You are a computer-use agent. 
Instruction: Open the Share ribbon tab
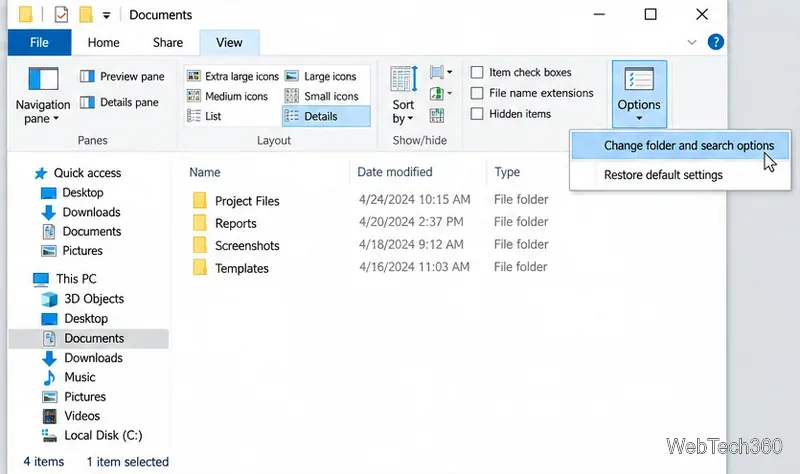[x=168, y=43]
